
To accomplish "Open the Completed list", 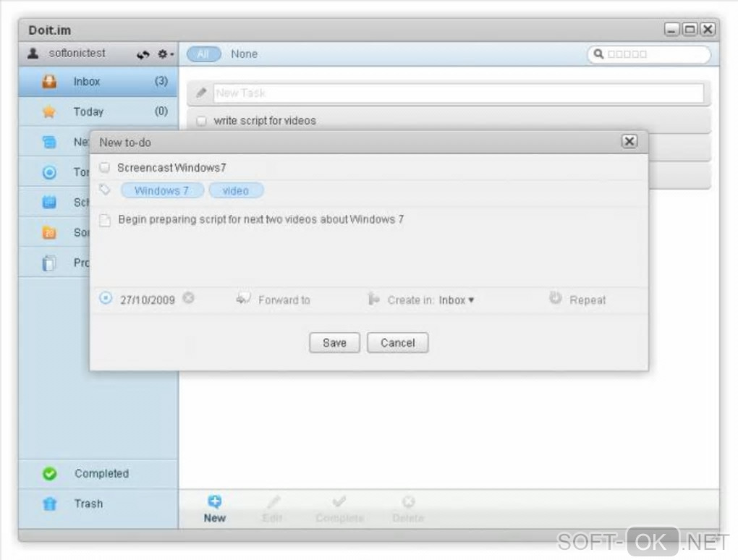I will coord(98,473).
